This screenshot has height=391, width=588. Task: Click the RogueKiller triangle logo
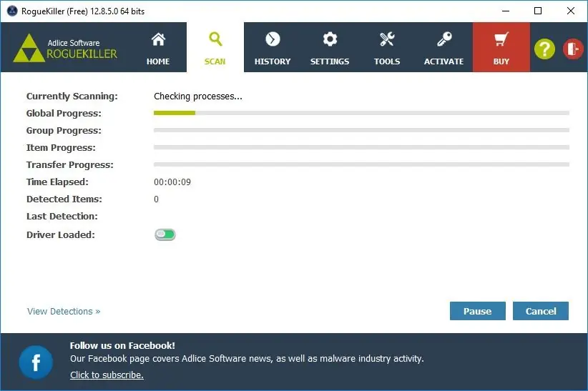coord(29,49)
